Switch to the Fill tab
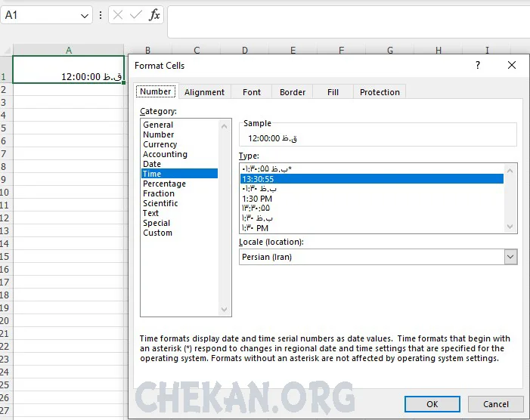The width and height of the screenshot is (530, 420). (x=333, y=92)
